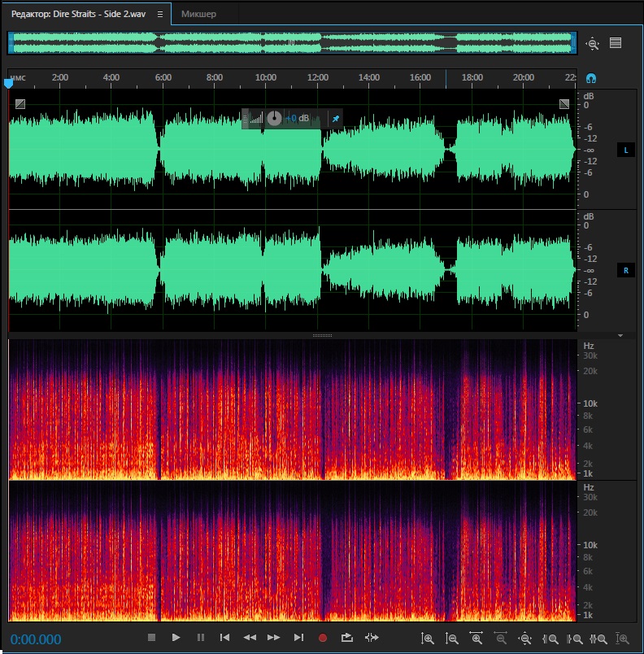The width and height of the screenshot is (644, 654).
Task: Click the 0:00.000 timecode display
Action: click(36, 639)
